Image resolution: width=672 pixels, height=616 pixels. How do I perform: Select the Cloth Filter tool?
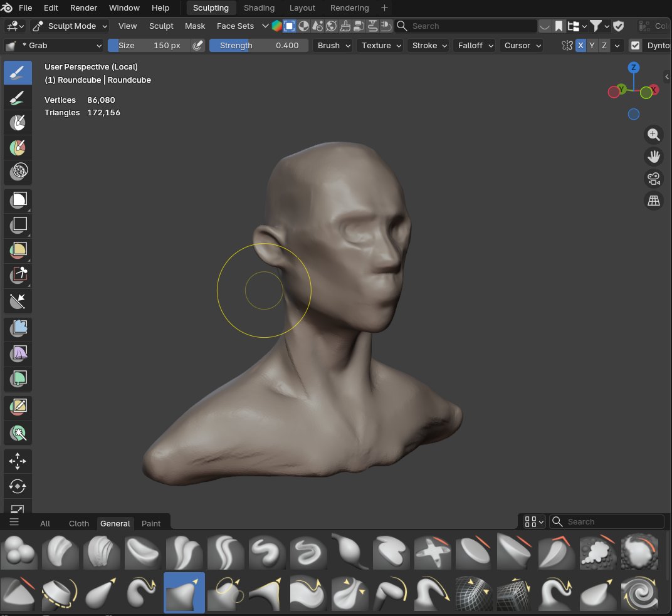pyautogui.click(x=18, y=353)
